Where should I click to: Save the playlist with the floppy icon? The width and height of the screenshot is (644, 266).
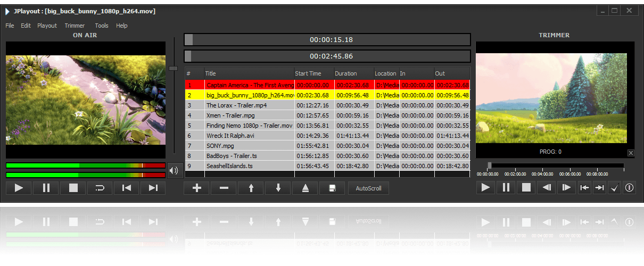point(332,188)
